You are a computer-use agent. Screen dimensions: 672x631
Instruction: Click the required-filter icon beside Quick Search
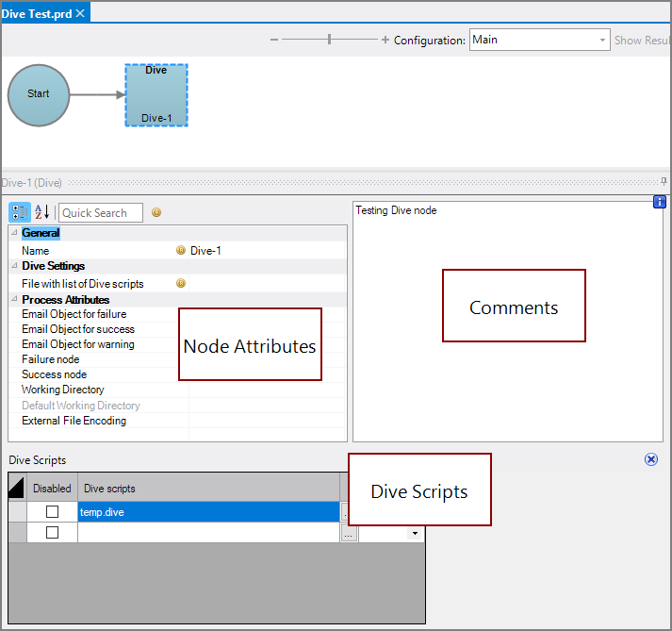pyautogui.click(x=156, y=212)
